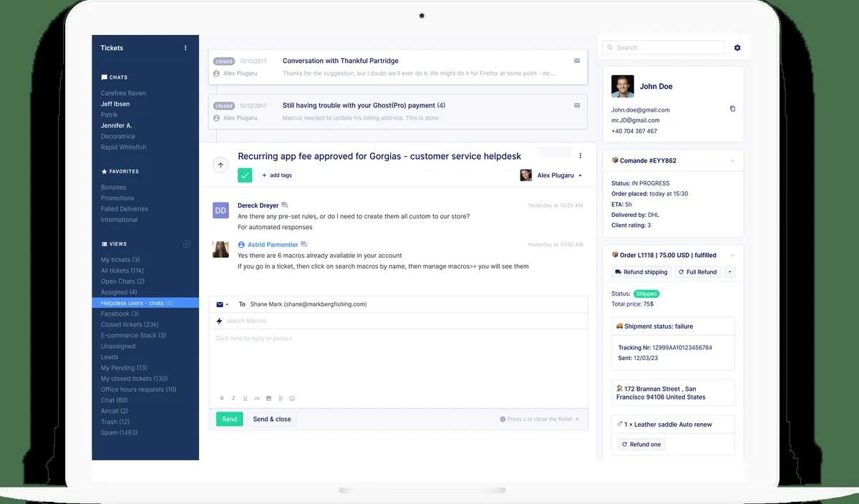The width and height of the screenshot is (859, 504).
Task: Click the Shipped status badge
Action: point(646,294)
